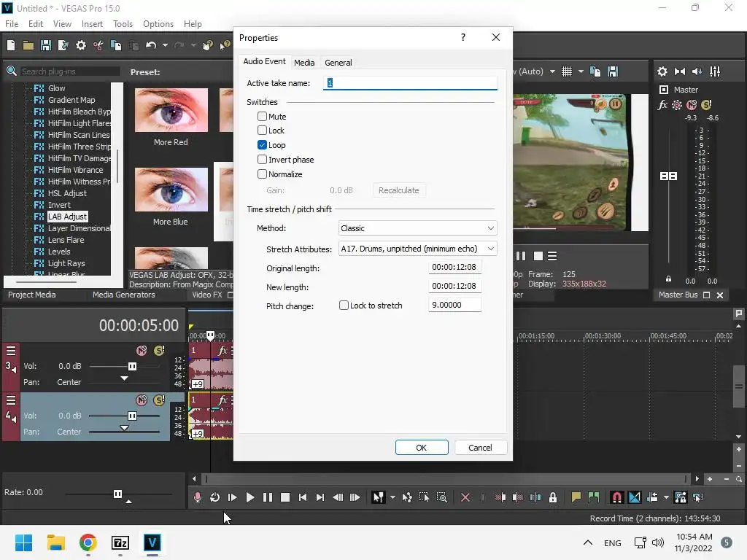The height and width of the screenshot is (560, 747).
Task: Open the Stretch Attributes dropdown
Action: (x=417, y=249)
